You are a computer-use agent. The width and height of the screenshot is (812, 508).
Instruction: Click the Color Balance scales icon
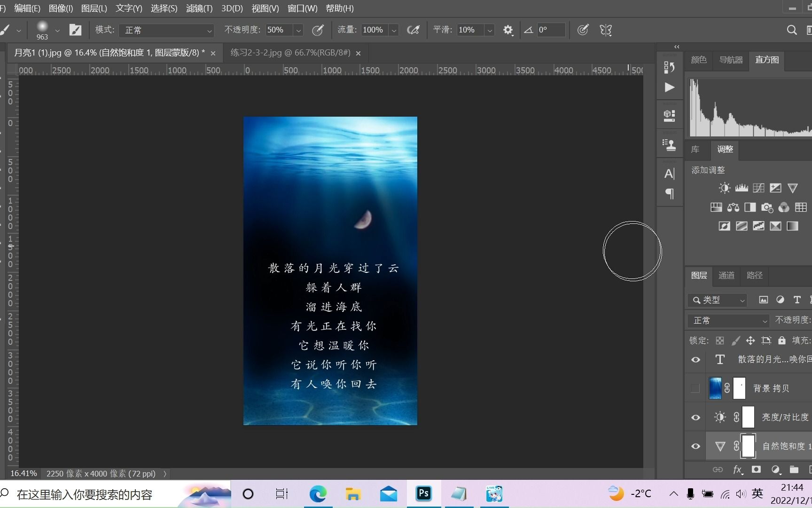(x=733, y=207)
